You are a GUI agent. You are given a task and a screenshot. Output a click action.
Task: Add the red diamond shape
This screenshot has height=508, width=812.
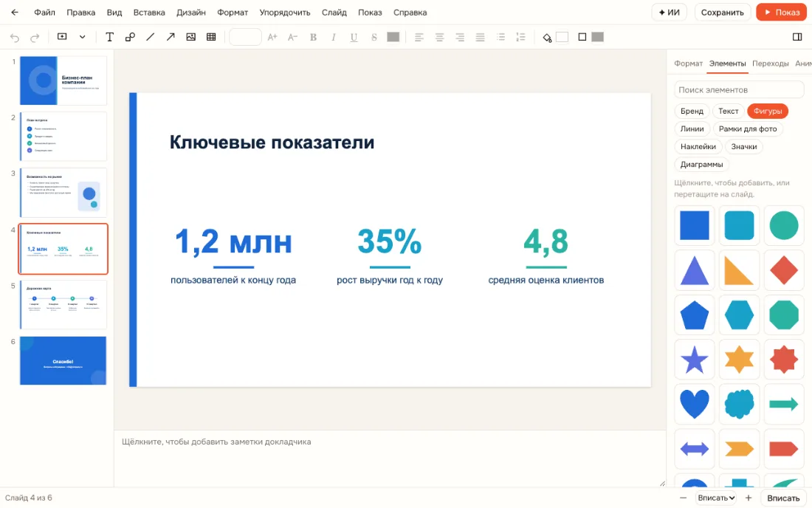point(783,270)
